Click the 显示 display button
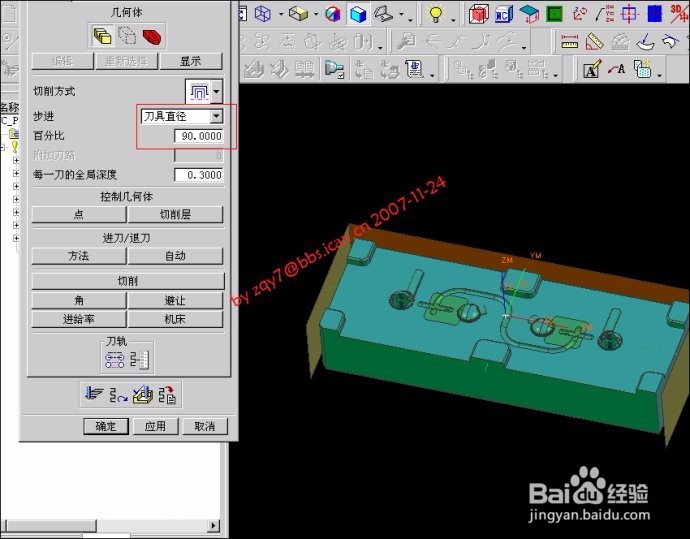690x539 pixels. click(x=191, y=62)
